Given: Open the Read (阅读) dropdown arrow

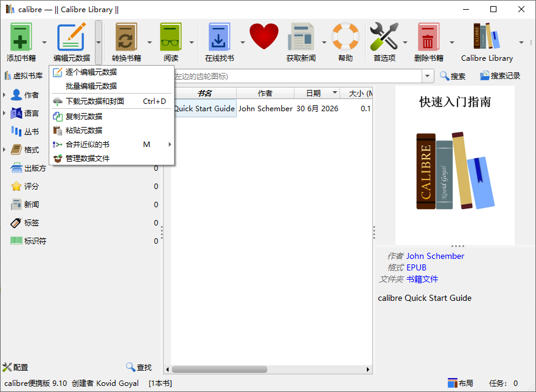Looking at the screenshot, I should [x=192, y=43].
